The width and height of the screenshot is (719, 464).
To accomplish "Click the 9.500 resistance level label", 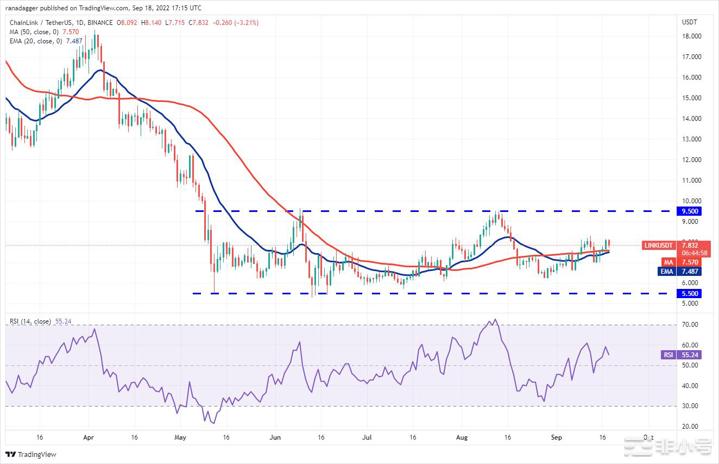I will 688,212.
